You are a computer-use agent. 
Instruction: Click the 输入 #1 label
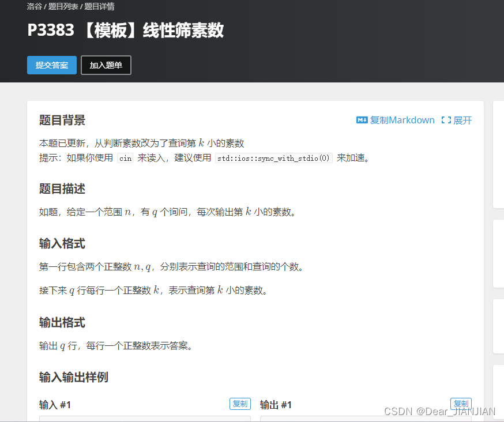(x=55, y=405)
